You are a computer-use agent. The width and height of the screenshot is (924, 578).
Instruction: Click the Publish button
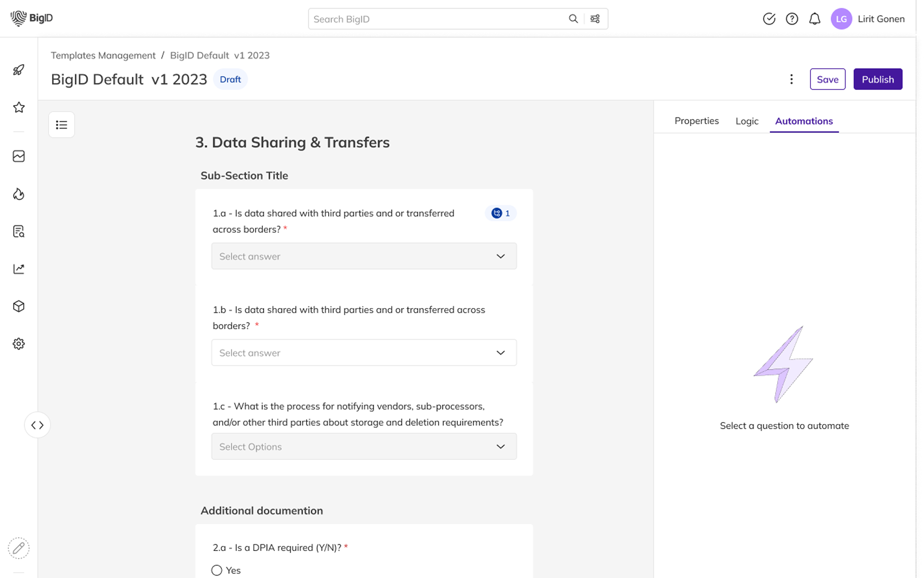(877, 79)
